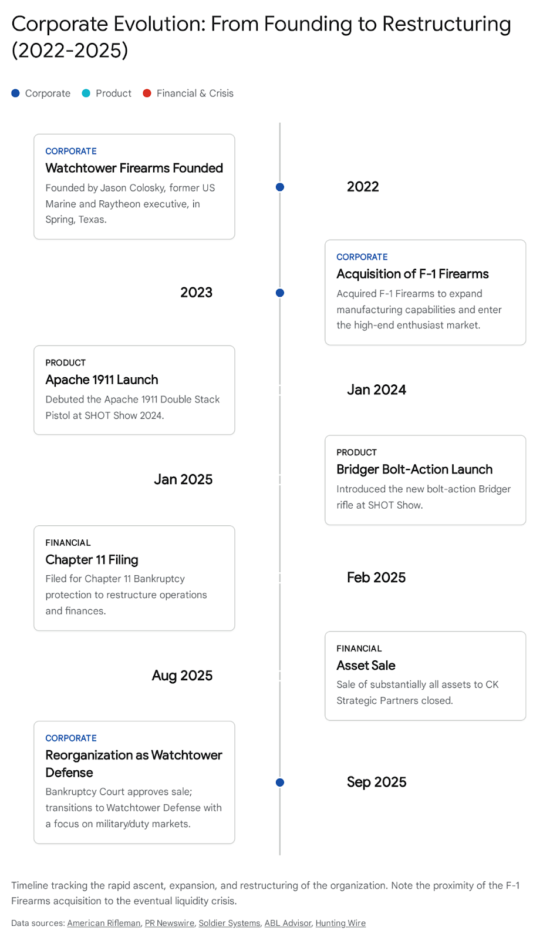Select the 2023 timeline marker dot
Viewport: 560px width, 940px height.
coord(280,293)
